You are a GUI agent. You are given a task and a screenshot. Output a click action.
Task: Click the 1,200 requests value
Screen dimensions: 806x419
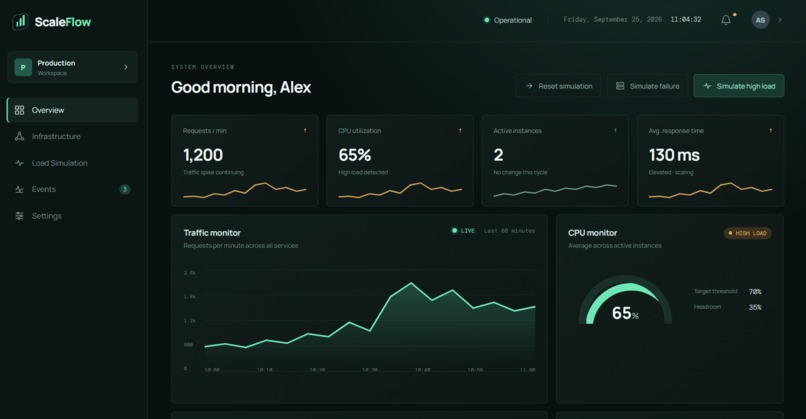pyautogui.click(x=203, y=155)
